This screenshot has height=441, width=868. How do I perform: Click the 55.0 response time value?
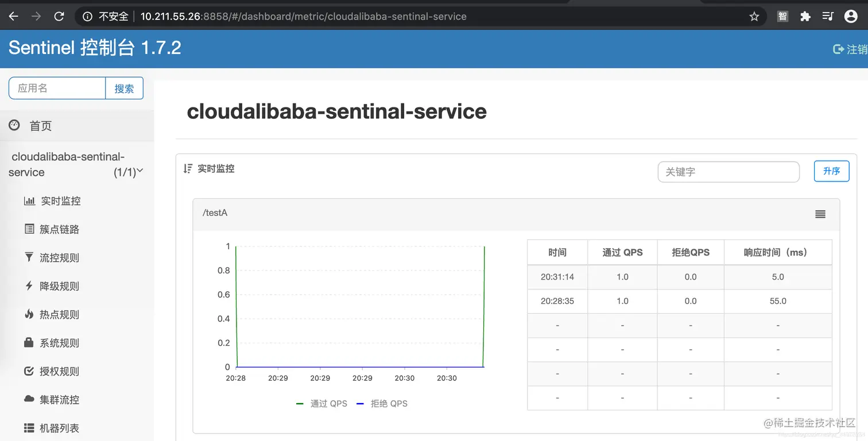coord(778,301)
